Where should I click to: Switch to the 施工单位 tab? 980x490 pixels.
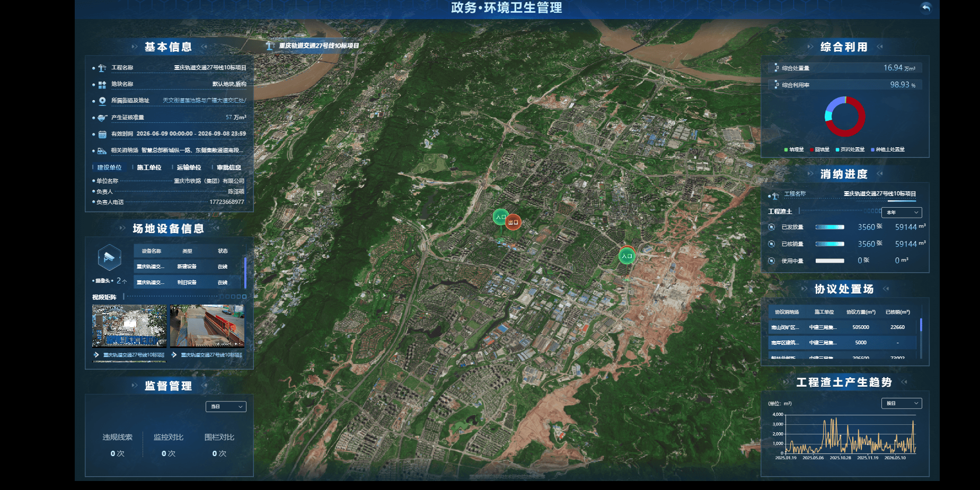click(149, 167)
